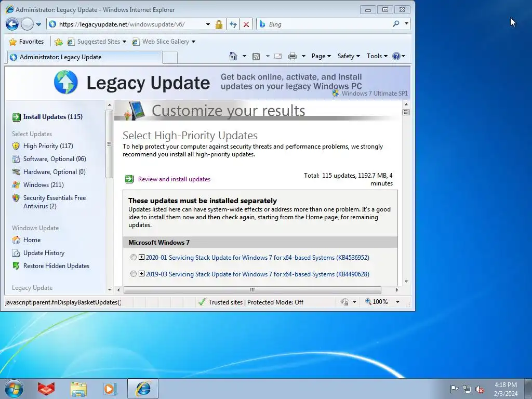Select Windows (211) category

pyautogui.click(x=44, y=184)
